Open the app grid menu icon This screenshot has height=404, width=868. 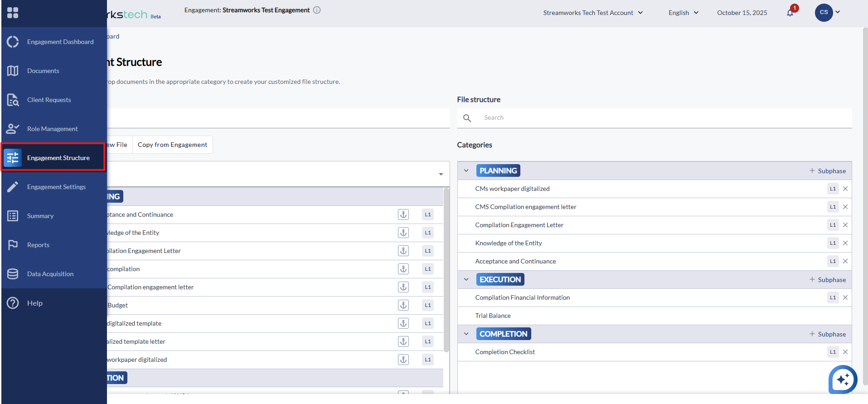(x=13, y=13)
